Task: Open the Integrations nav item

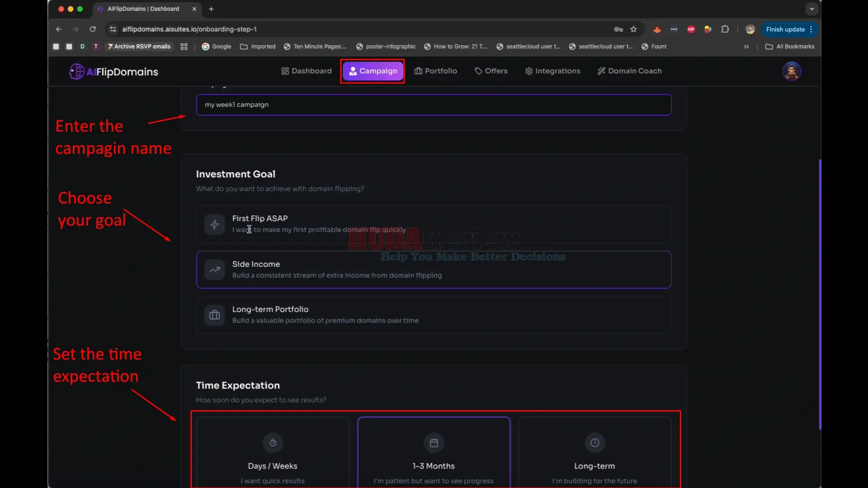Action: coord(552,71)
